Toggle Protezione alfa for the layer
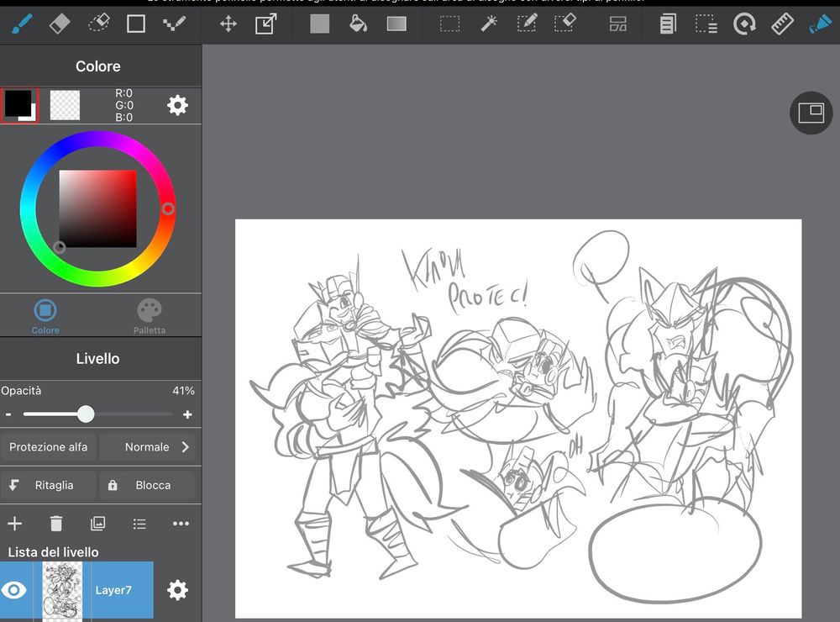The width and height of the screenshot is (840, 622). click(x=49, y=447)
